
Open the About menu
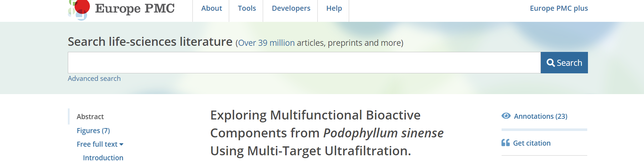tap(211, 8)
